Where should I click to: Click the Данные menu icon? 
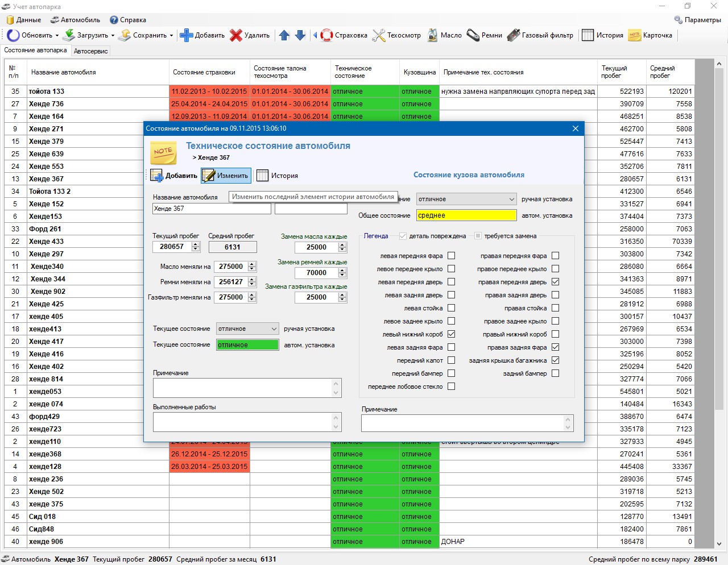tap(10, 20)
